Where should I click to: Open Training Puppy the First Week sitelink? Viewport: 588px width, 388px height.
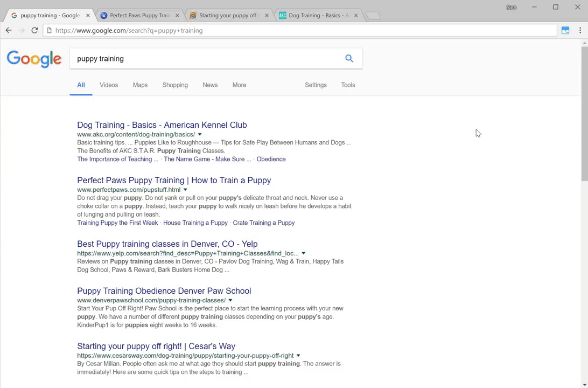tap(117, 223)
